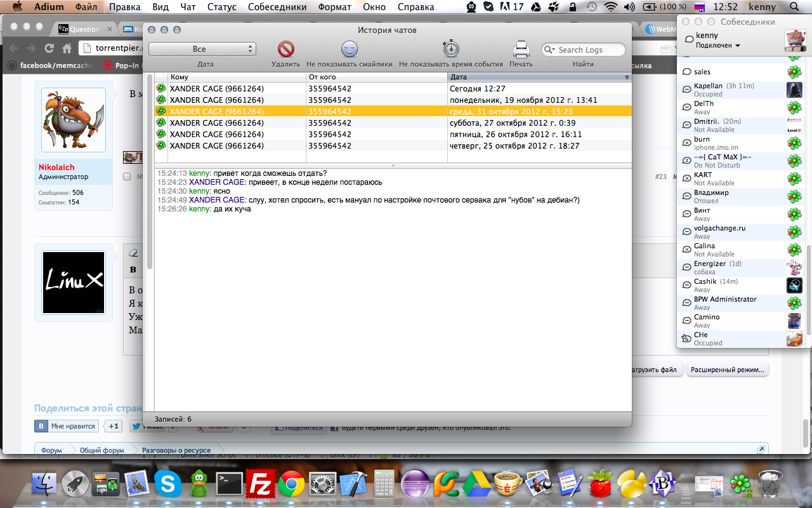Click the Расширенный режим... button
The image size is (812, 508).
click(x=727, y=370)
